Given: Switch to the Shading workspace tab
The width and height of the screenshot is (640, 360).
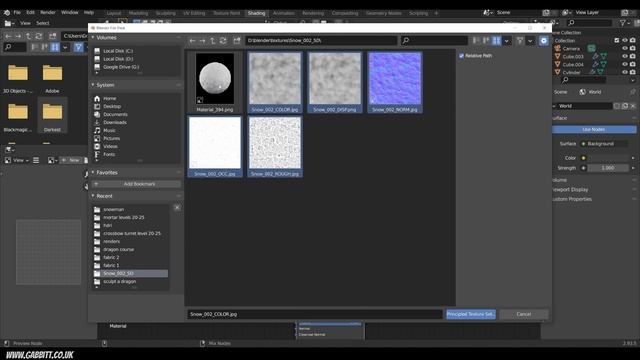Looking at the screenshot, I should coord(256,13).
